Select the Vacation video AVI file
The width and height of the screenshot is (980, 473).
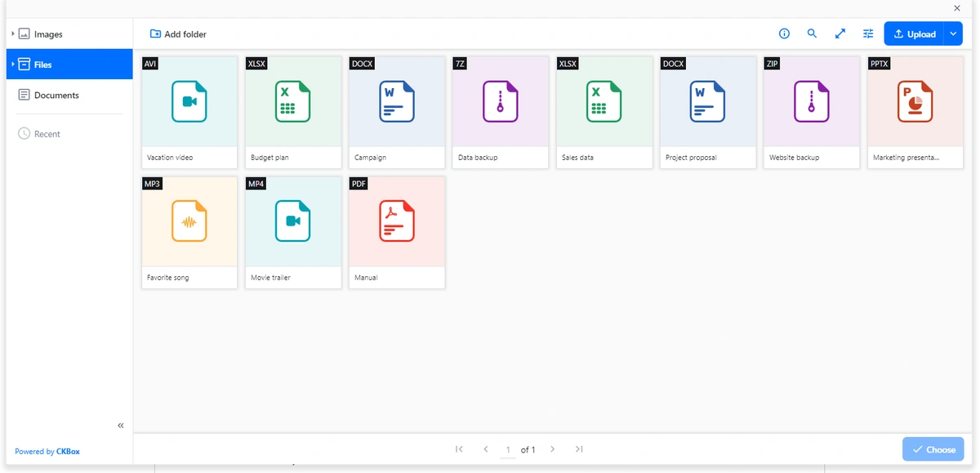pyautogui.click(x=189, y=112)
